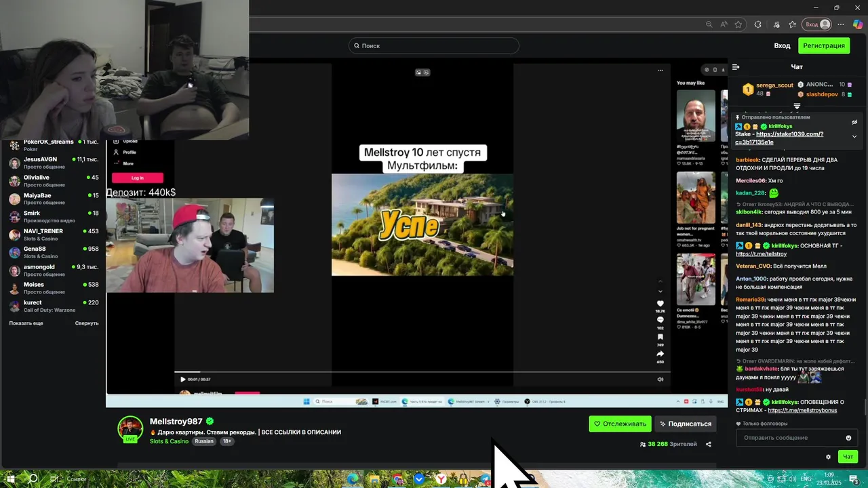This screenshot has width=868, height=488.
Task: Open File Explorer in taskbar
Action: click(374, 479)
